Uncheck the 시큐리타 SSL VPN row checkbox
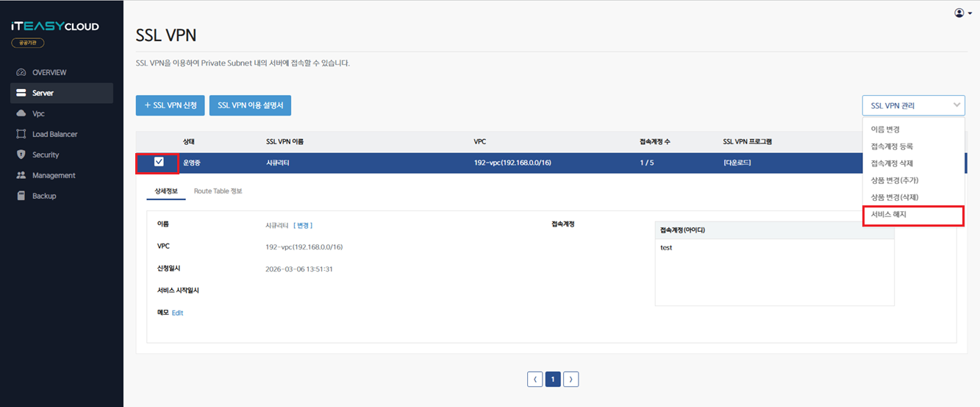 coord(159,162)
